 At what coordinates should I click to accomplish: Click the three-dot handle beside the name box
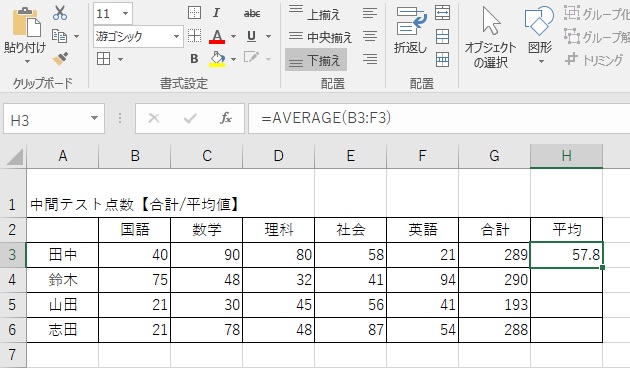[120, 118]
